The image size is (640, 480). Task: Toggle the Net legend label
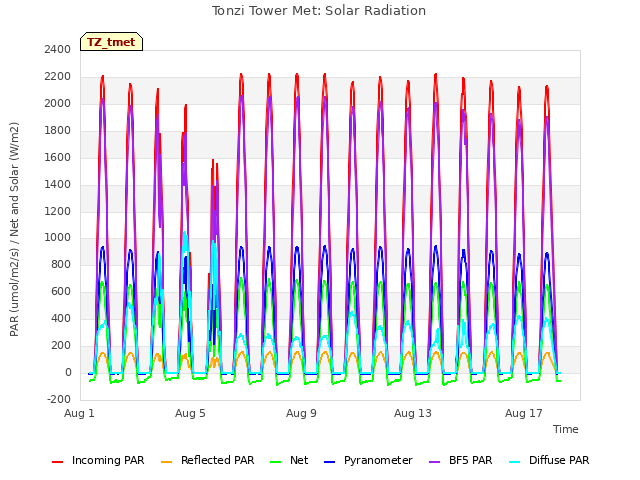pyautogui.click(x=299, y=460)
